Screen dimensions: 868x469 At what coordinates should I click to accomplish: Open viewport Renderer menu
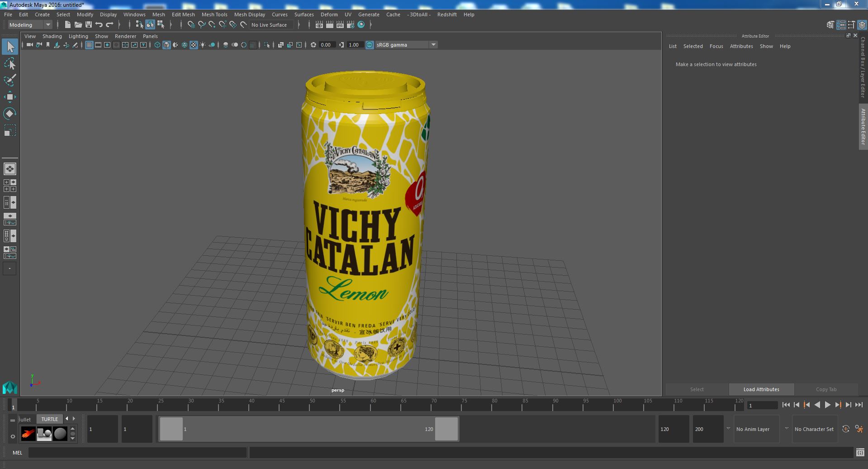[x=125, y=36]
